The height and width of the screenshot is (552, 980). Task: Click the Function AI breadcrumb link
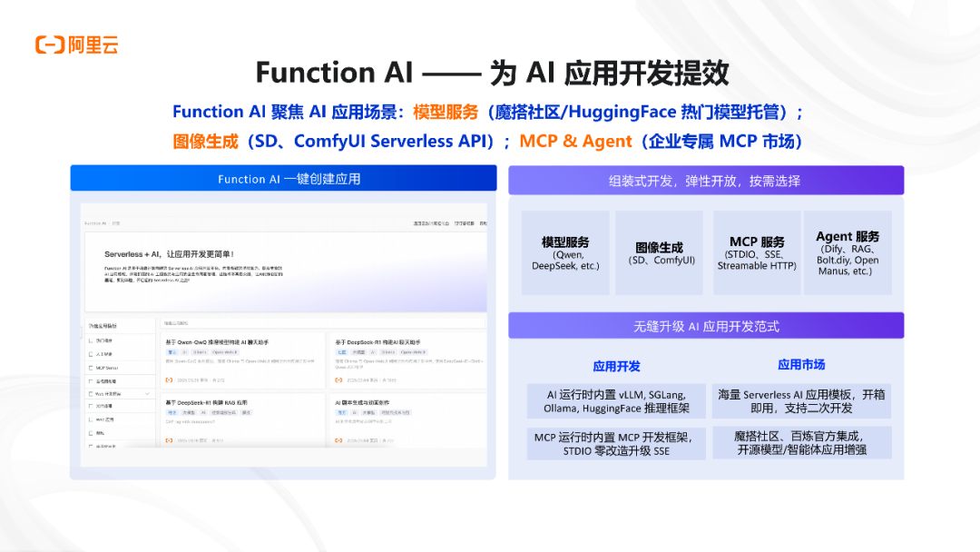click(x=95, y=223)
